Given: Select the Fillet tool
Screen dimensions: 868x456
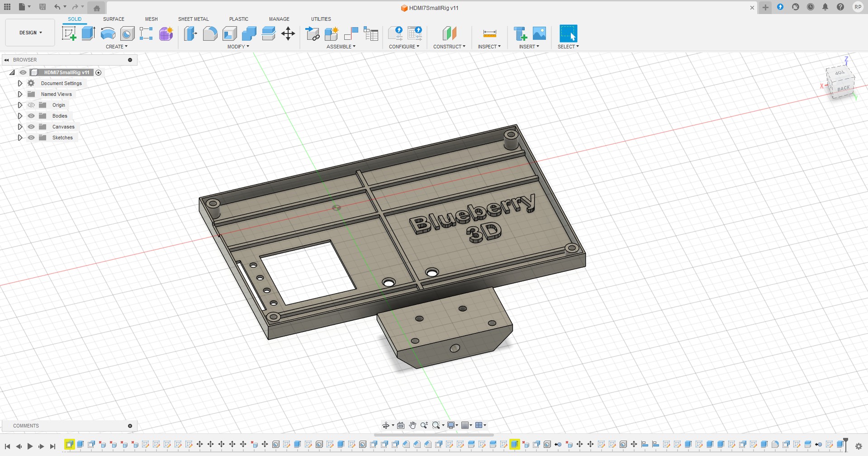Looking at the screenshot, I should 210,33.
